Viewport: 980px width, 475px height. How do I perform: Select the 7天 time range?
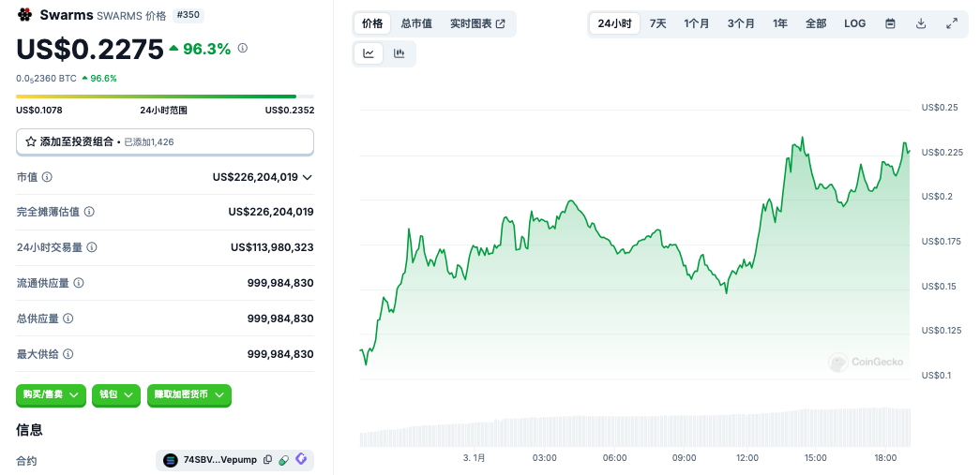click(657, 23)
